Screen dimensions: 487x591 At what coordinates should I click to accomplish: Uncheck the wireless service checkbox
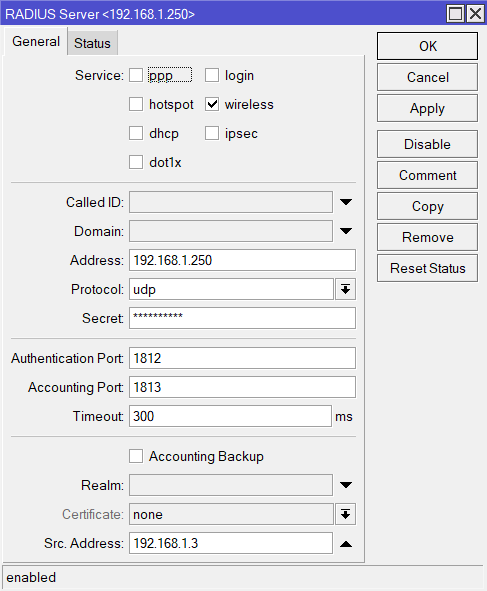click(212, 104)
